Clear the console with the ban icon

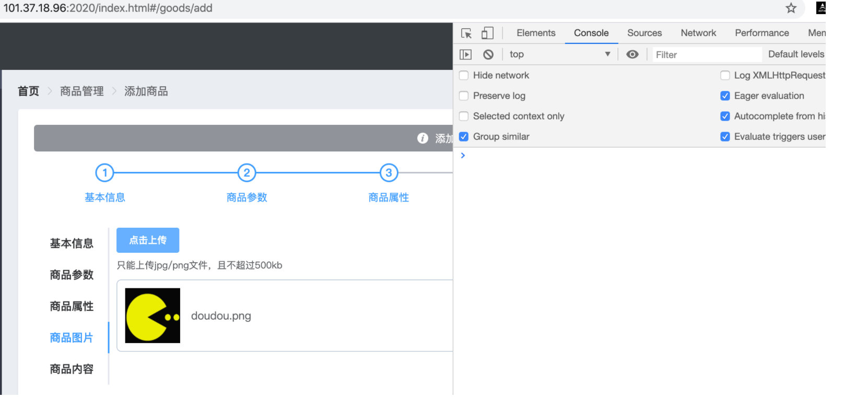488,54
